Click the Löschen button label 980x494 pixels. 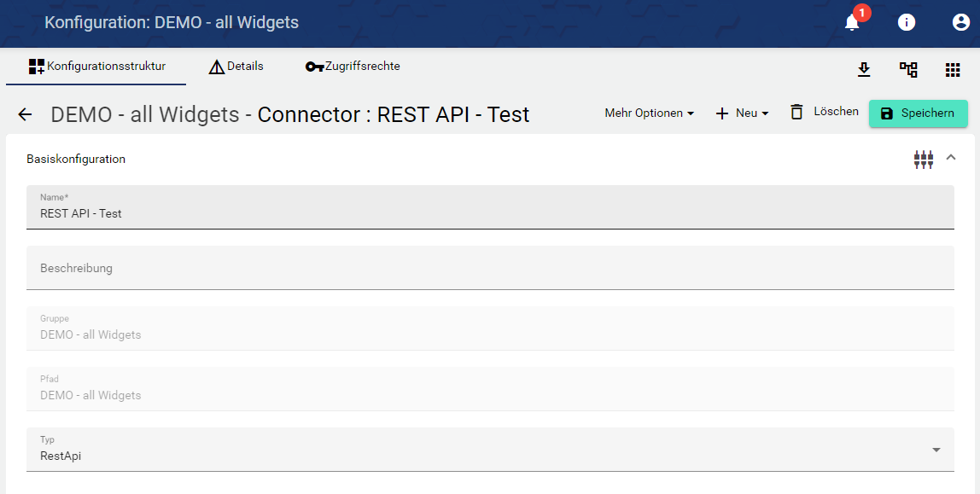(836, 112)
